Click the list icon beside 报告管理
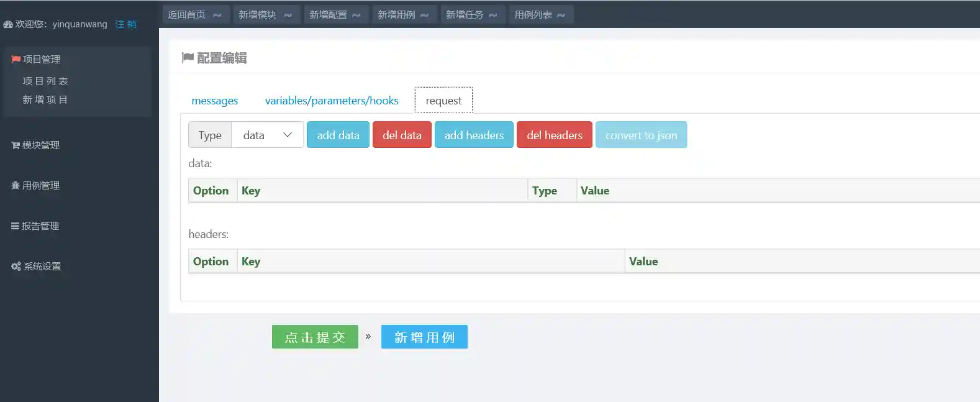Screen dimensions: 980x402 click(x=15, y=226)
